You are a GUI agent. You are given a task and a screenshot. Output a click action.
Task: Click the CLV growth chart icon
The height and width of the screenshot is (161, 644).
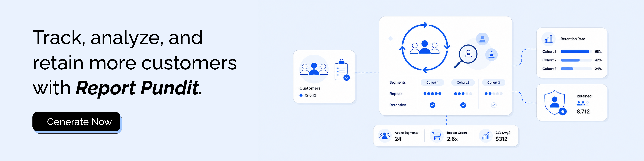(485, 136)
